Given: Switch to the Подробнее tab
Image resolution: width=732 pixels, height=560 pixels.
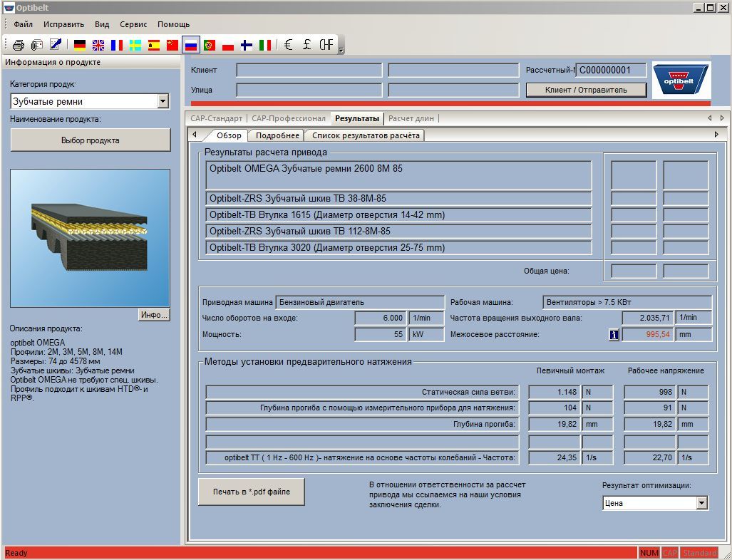Looking at the screenshot, I should pyautogui.click(x=277, y=135).
